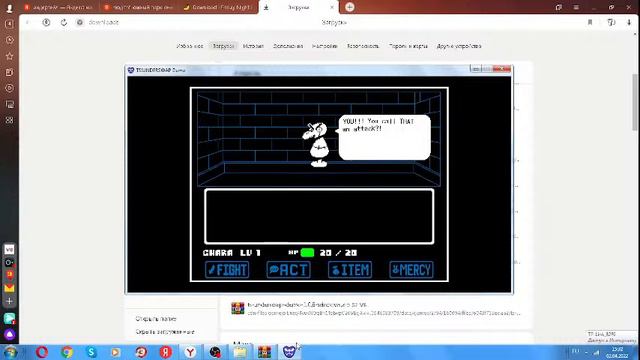Open the history clock icon in sidebar

9,40
